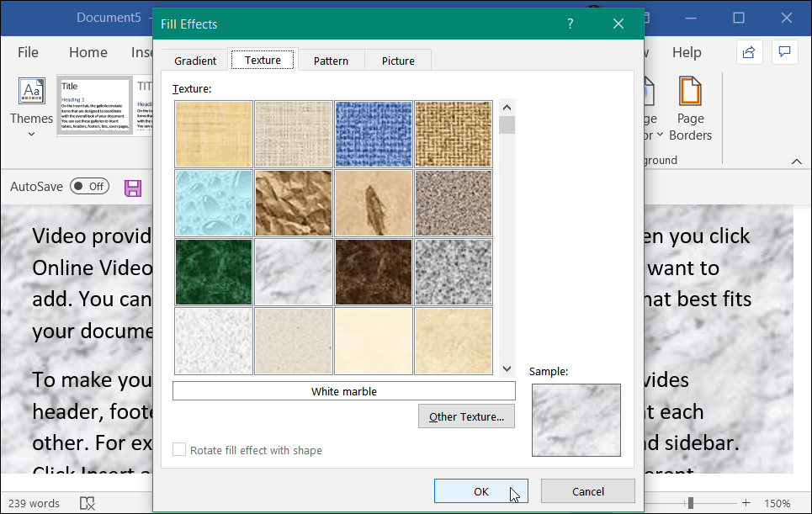Image resolution: width=812 pixels, height=514 pixels.
Task: Select the Recycled paper texture
Action: point(294,341)
